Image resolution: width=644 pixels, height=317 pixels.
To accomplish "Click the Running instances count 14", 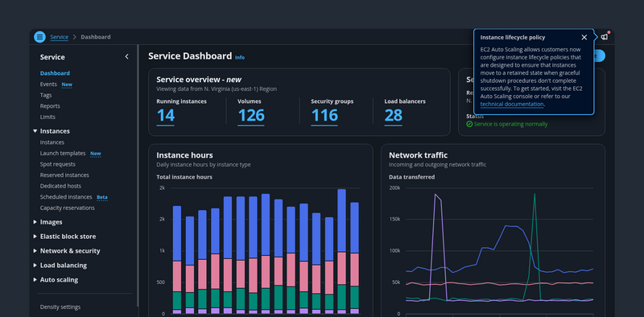I will (x=166, y=116).
